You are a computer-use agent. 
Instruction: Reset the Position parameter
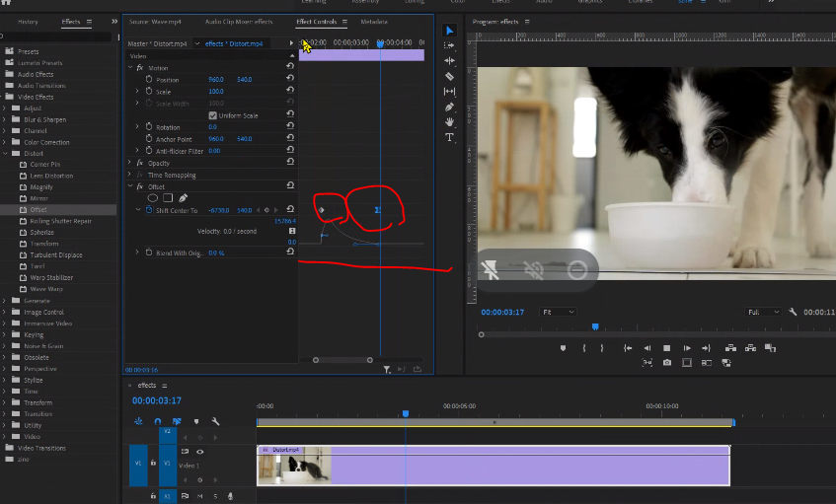click(290, 77)
